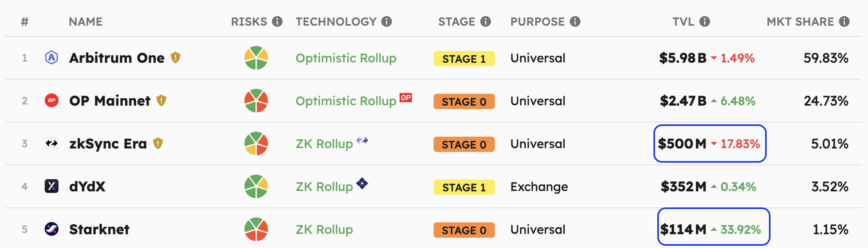
Task: Click the TVL column info icon
Action: 705,21
